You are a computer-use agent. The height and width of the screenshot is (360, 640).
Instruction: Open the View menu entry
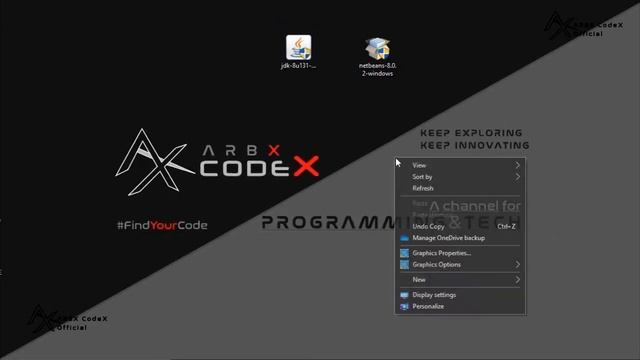coord(460,165)
